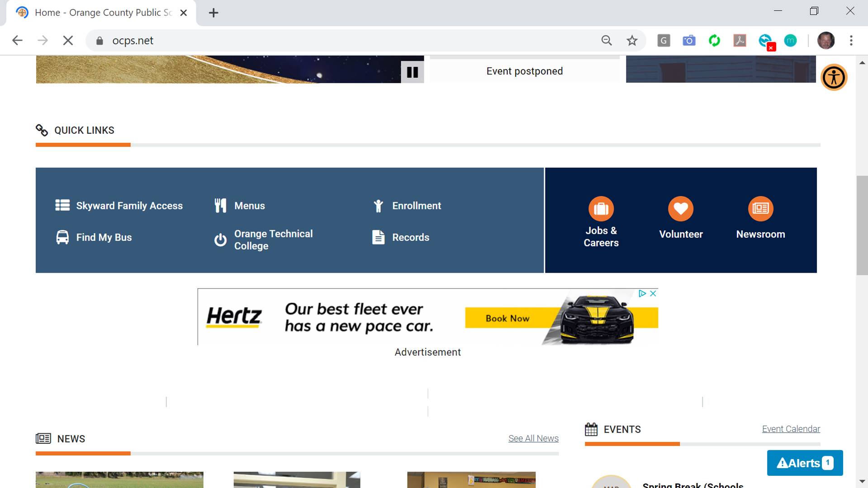The image size is (868, 488).
Task: Open the first news thumbnail with grass field
Action: tap(119, 480)
